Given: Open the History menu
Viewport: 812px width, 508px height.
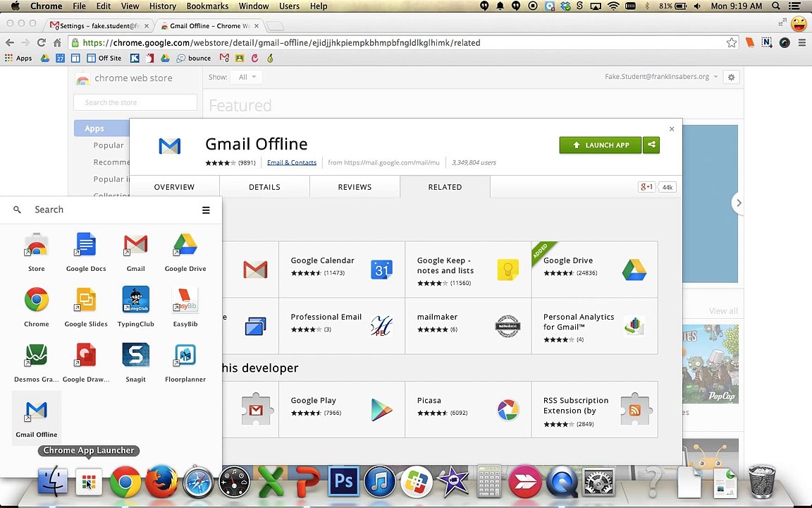Looking at the screenshot, I should (163, 6).
